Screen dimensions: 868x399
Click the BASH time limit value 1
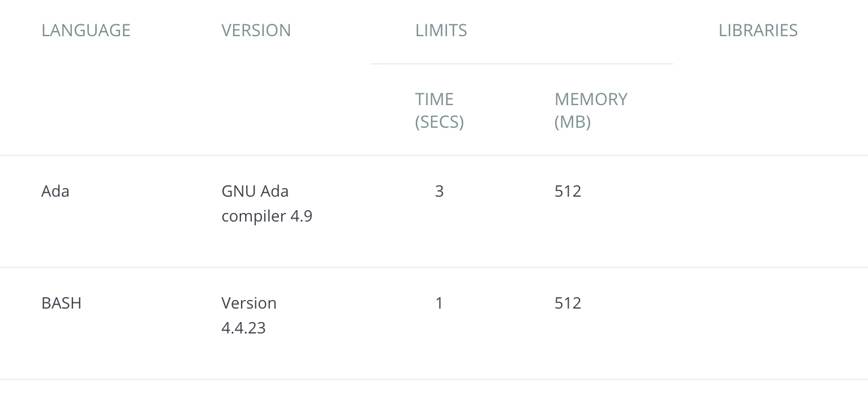[x=439, y=303]
